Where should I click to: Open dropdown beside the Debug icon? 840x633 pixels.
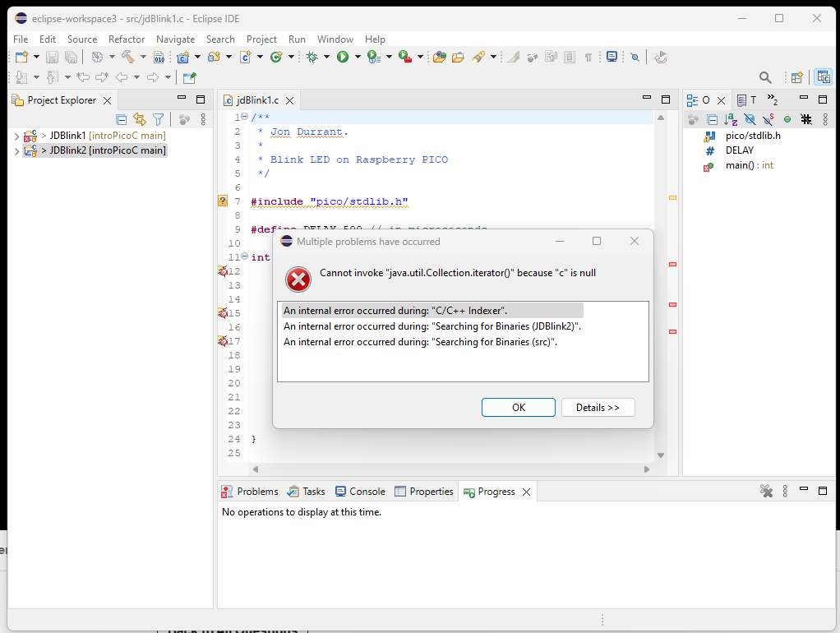click(326, 57)
